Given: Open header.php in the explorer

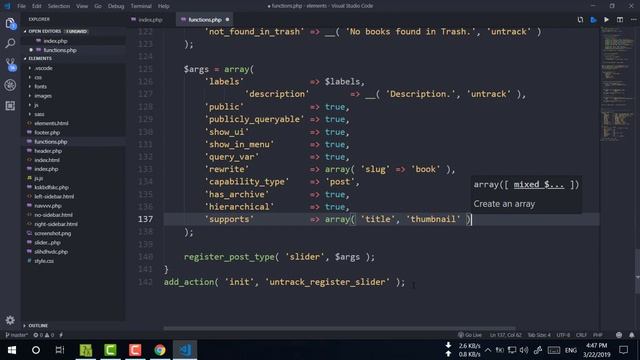Looking at the screenshot, I should pyautogui.click(x=48, y=151).
